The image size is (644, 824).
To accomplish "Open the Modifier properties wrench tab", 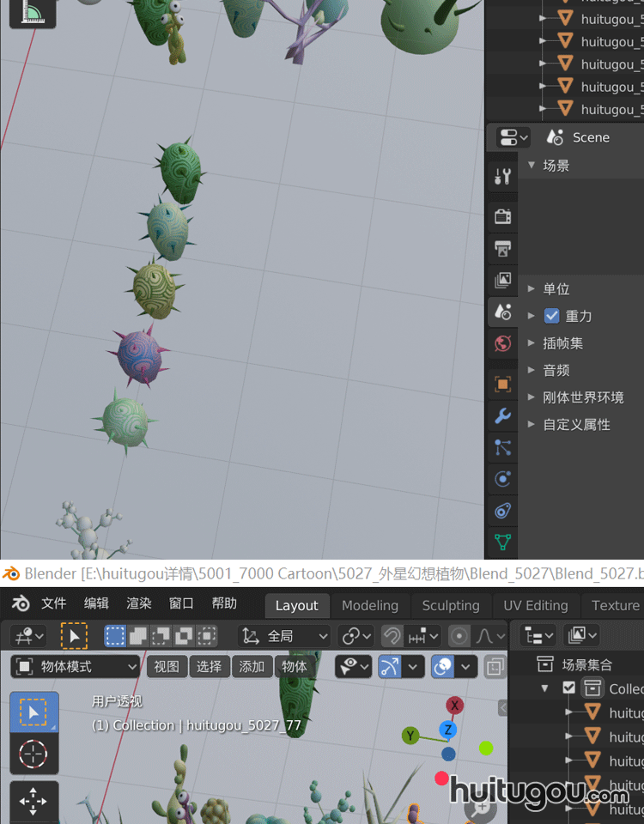I will pyautogui.click(x=502, y=415).
